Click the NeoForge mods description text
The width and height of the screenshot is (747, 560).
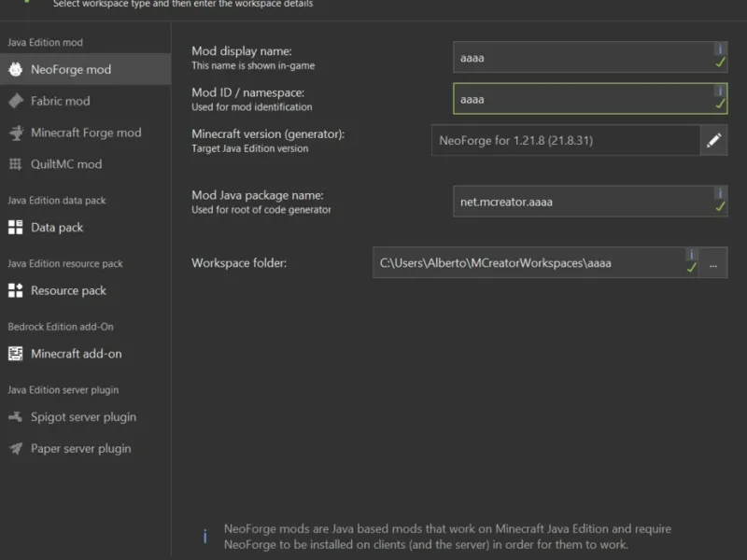[447, 537]
